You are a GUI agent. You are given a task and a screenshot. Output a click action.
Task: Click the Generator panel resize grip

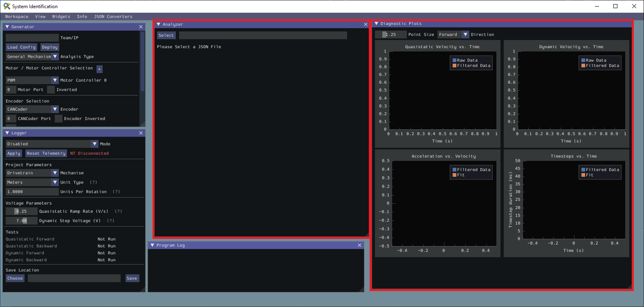[x=142, y=124]
